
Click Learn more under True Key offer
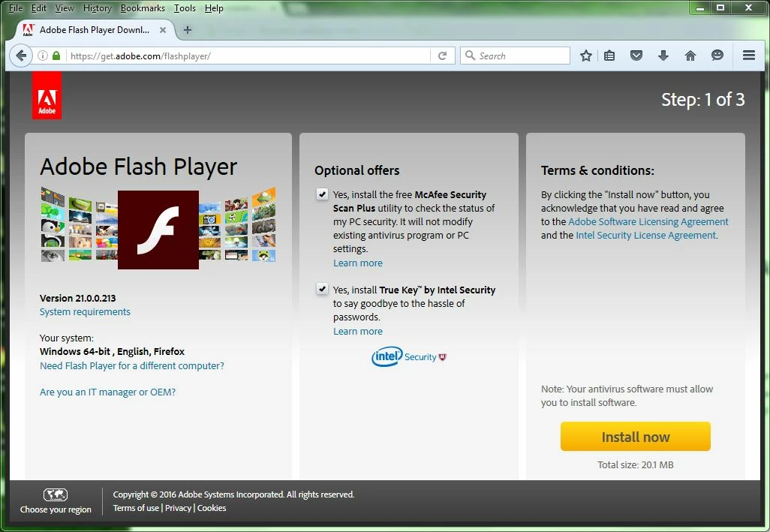(358, 331)
